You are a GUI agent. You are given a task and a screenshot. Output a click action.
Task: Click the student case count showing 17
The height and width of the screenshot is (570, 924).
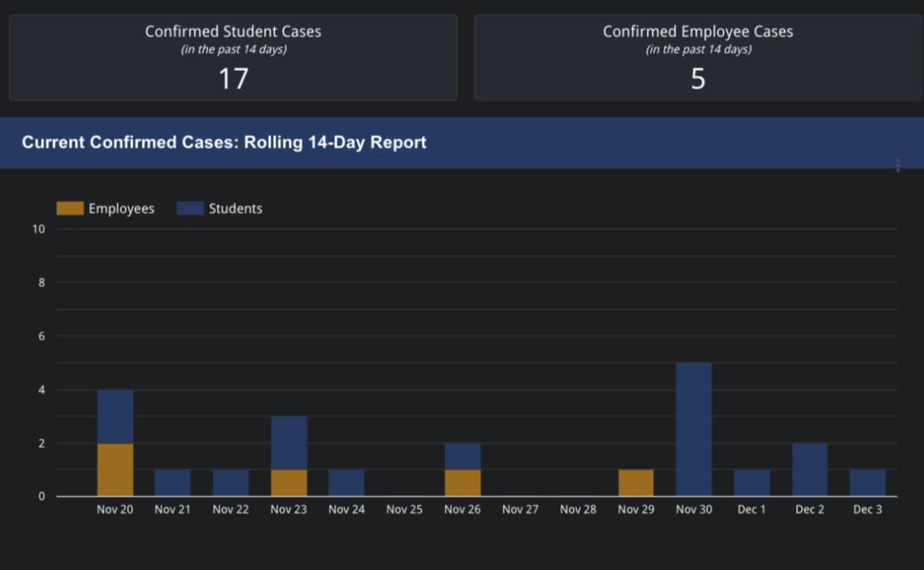233,79
